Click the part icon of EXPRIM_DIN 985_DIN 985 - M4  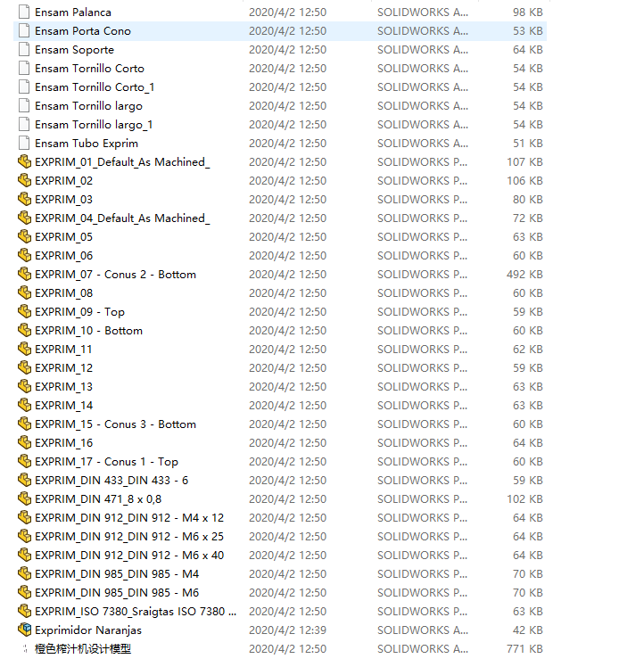24,573
